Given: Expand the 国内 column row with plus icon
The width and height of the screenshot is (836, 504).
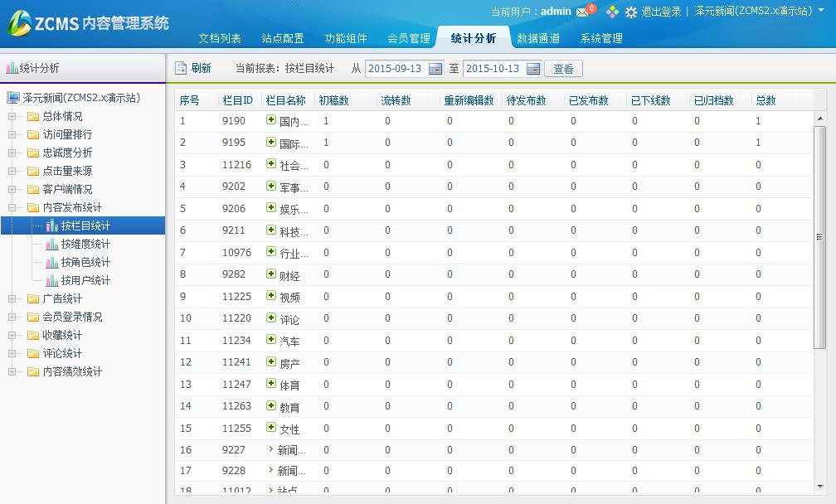Looking at the screenshot, I should tap(270, 120).
